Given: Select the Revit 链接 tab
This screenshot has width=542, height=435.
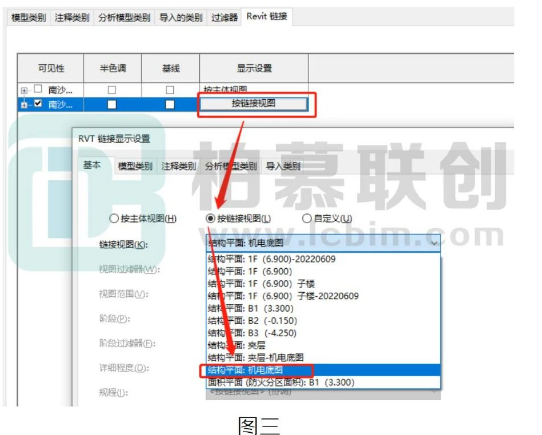Looking at the screenshot, I should click(x=267, y=16).
